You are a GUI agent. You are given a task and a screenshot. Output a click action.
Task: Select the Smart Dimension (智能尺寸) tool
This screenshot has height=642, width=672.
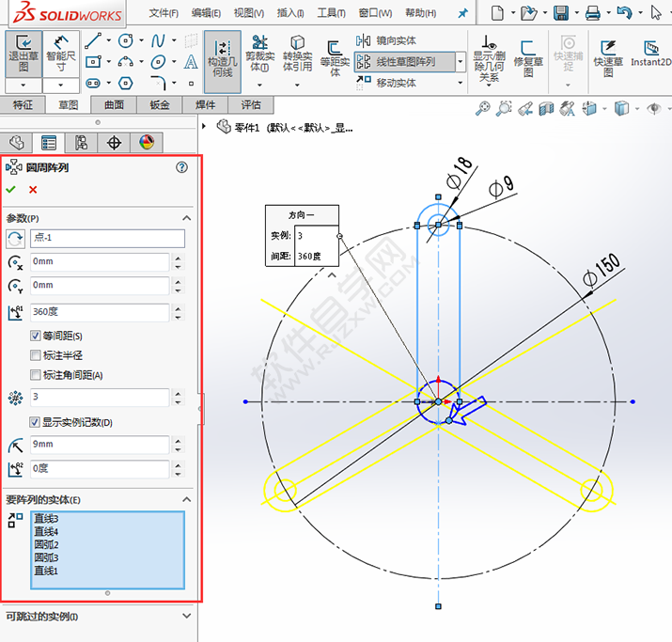point(61,54)
